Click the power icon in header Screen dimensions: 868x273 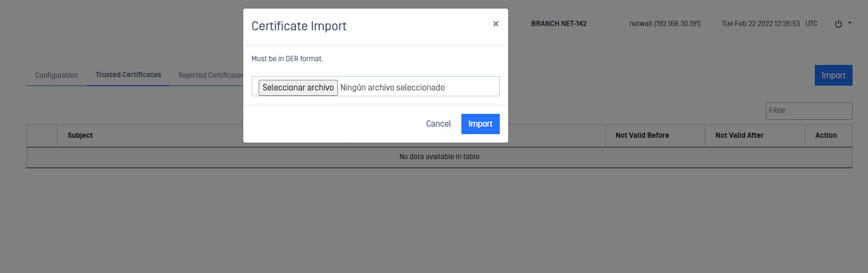838,24
